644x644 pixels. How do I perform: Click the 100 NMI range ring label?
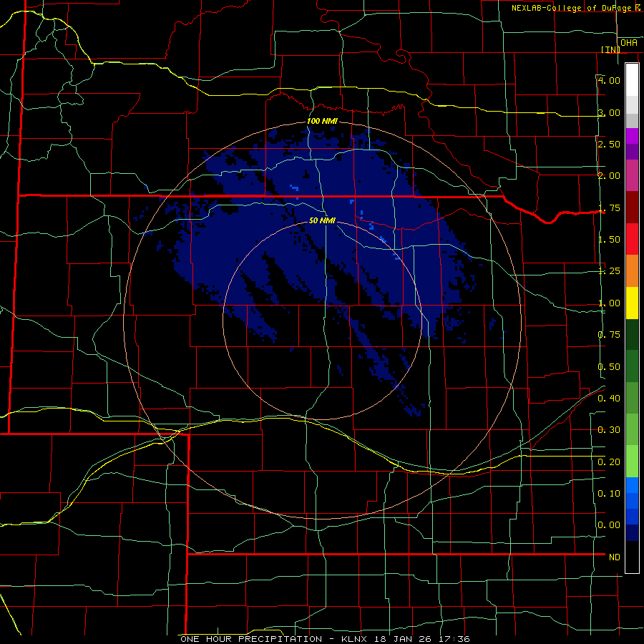click(323, 121)
